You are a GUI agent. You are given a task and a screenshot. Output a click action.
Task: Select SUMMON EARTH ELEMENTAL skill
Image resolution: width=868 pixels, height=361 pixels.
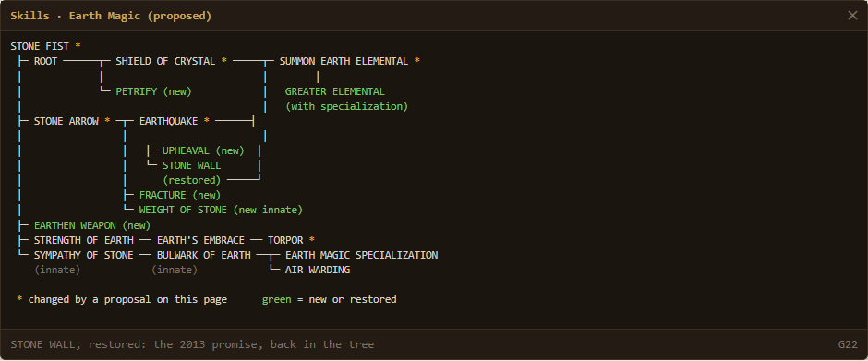(344, 62)
